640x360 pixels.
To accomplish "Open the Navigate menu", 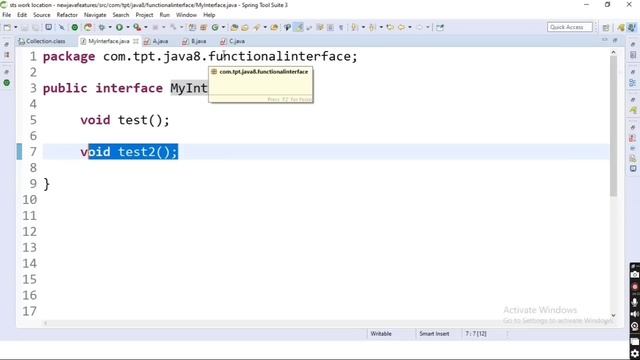I will pyautogui.click(x=95, y=15).
